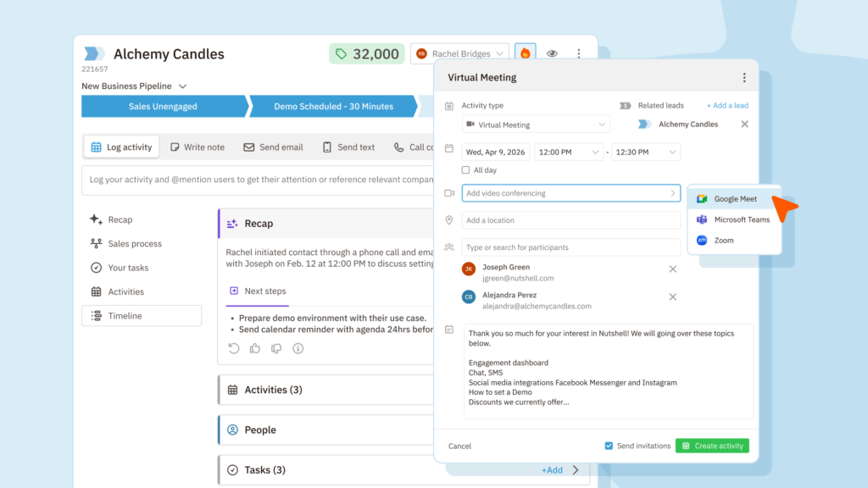Image resolution: width=868 pixels, height=488 pixels.
Task: Remove participant Joseph Green
Action: pos(672,269)
